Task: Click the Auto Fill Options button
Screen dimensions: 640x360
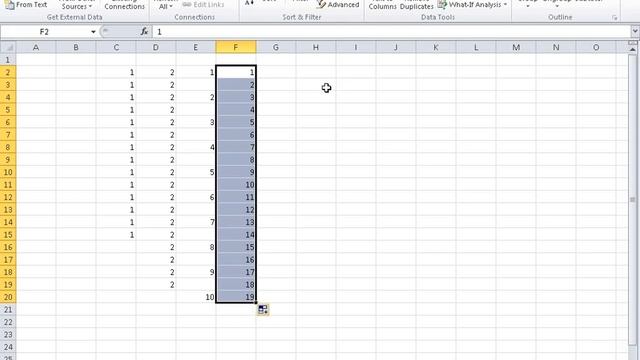Action: click(x=263, y=309)
